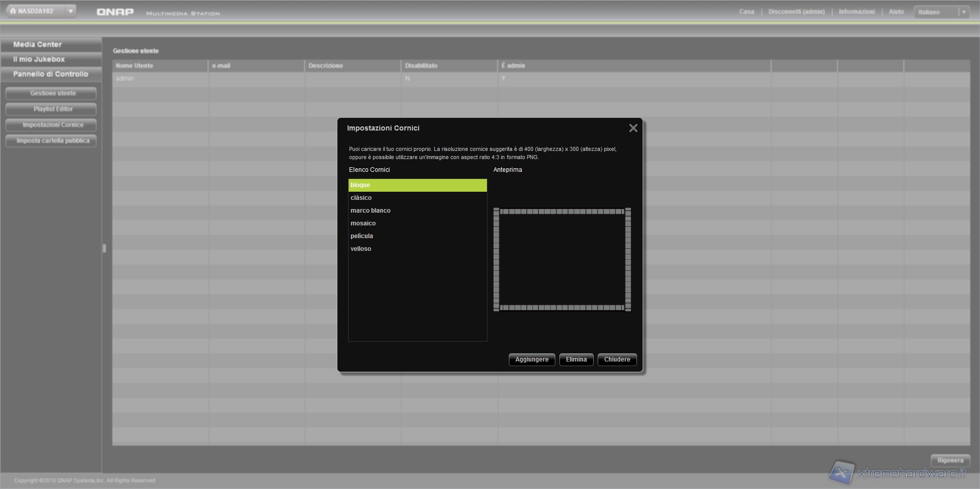Image resolution: width=980 pixels, height=489 pixels.
Task: Select the 'clásico' frame
Action: pyautogui.click(x=361, y=198)
